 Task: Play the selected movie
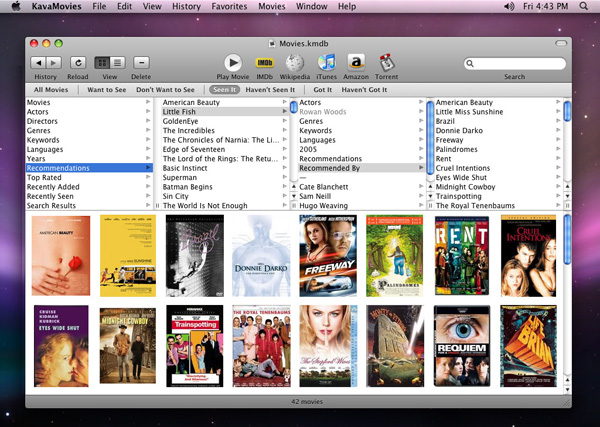pos(233,63)
